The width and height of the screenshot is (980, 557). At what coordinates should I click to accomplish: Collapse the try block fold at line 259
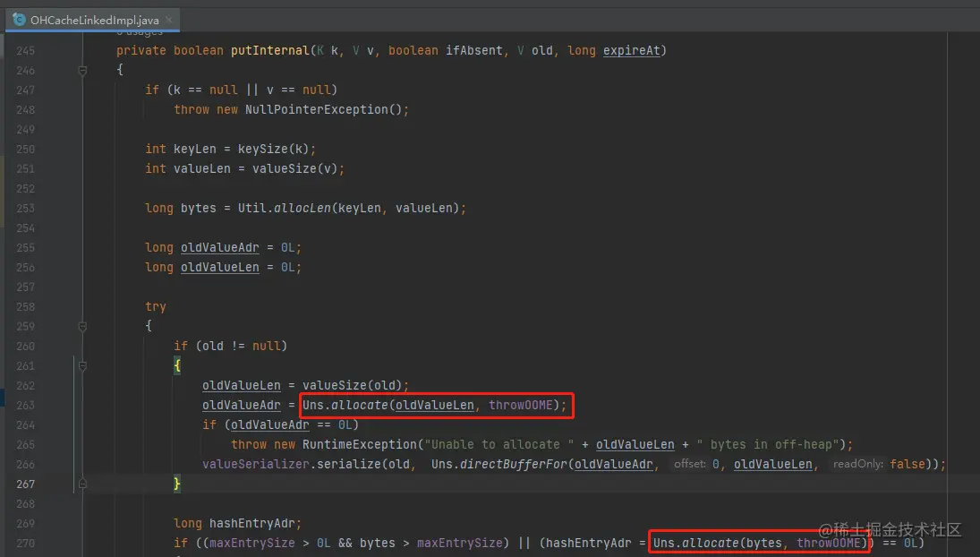point(82,326)
